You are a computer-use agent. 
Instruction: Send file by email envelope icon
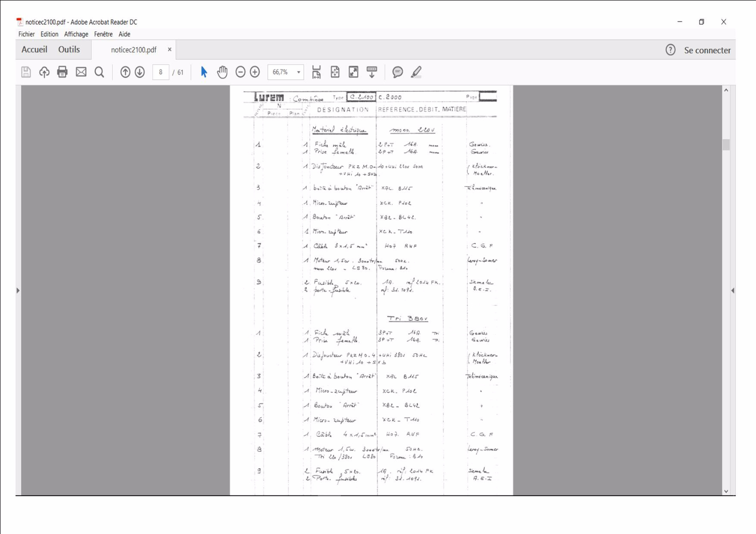81,72
